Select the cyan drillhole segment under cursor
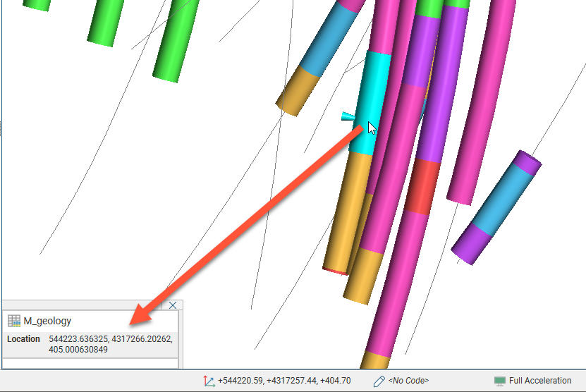Viewport: 586px width, 392px height. click(370, 104)
